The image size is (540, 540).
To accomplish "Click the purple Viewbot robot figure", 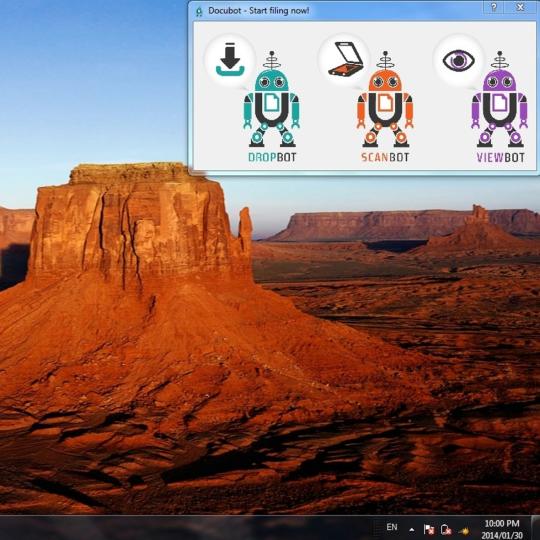I will pos(499,99).
